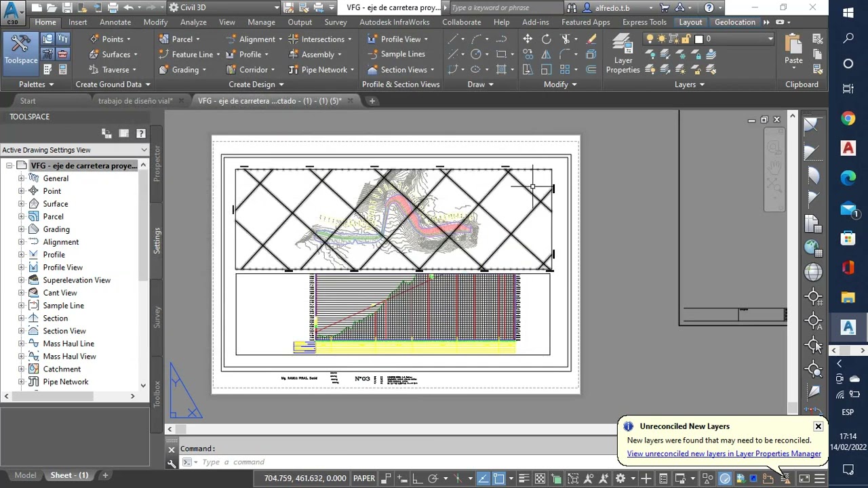The width and height of the screenshot is (868, 488).
Task: Click the Offset tool icon
Action: point(591,69)
